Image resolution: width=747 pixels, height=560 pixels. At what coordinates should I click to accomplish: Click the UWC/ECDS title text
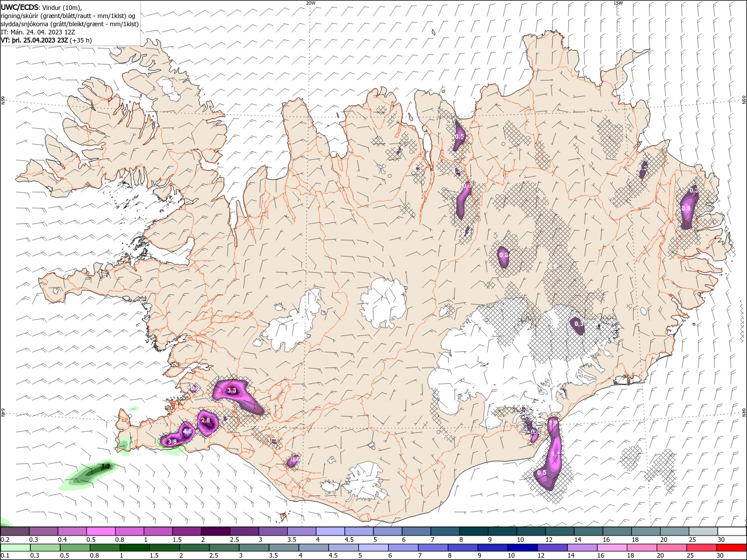coord(20,7)
